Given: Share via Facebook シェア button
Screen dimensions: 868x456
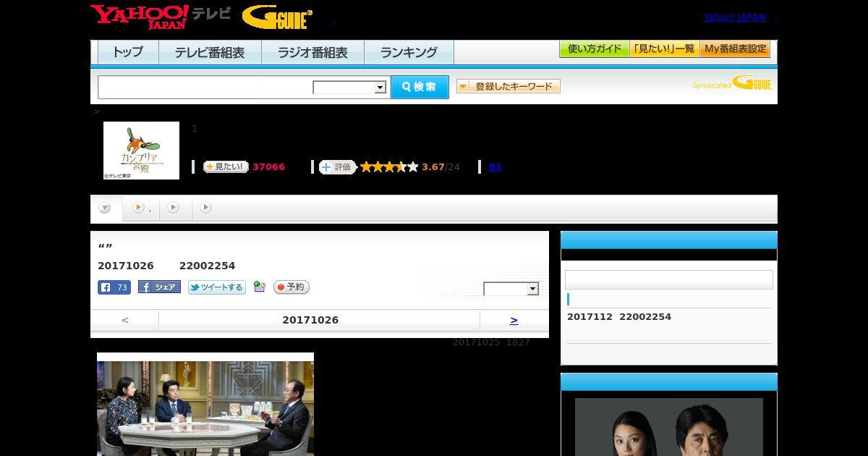Looking at the screenshot, I should pos(159,287).
